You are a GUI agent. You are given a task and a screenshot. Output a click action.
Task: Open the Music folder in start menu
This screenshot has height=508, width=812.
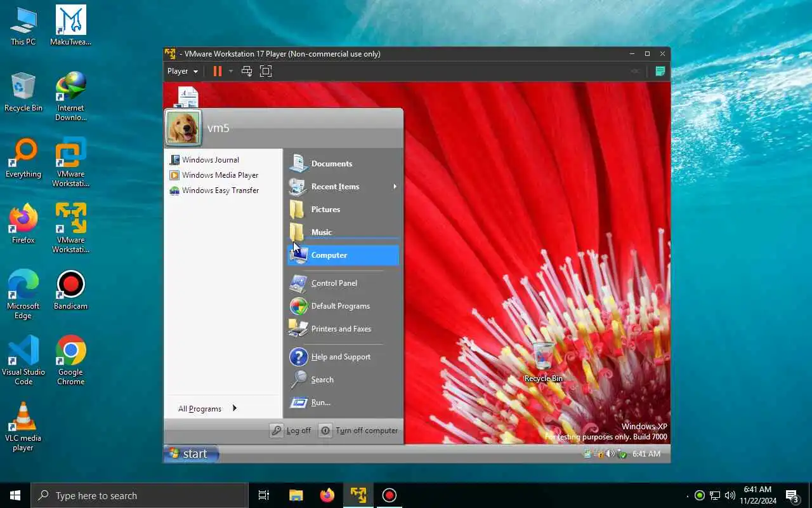coord(343,231)
